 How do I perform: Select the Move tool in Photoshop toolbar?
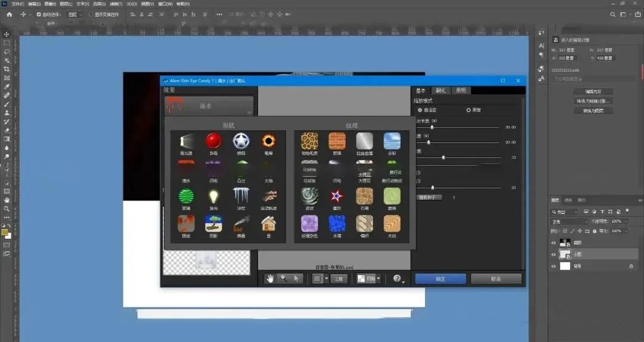pos(7,35)
